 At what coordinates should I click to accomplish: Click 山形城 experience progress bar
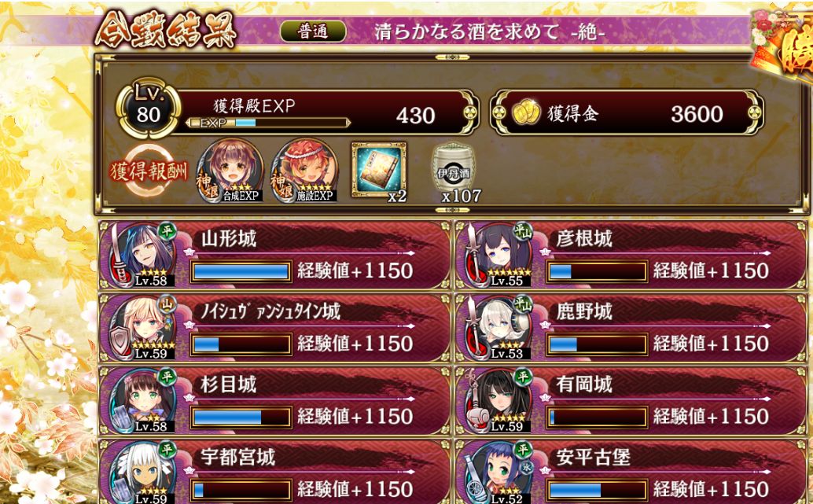(x=241, y=271)
